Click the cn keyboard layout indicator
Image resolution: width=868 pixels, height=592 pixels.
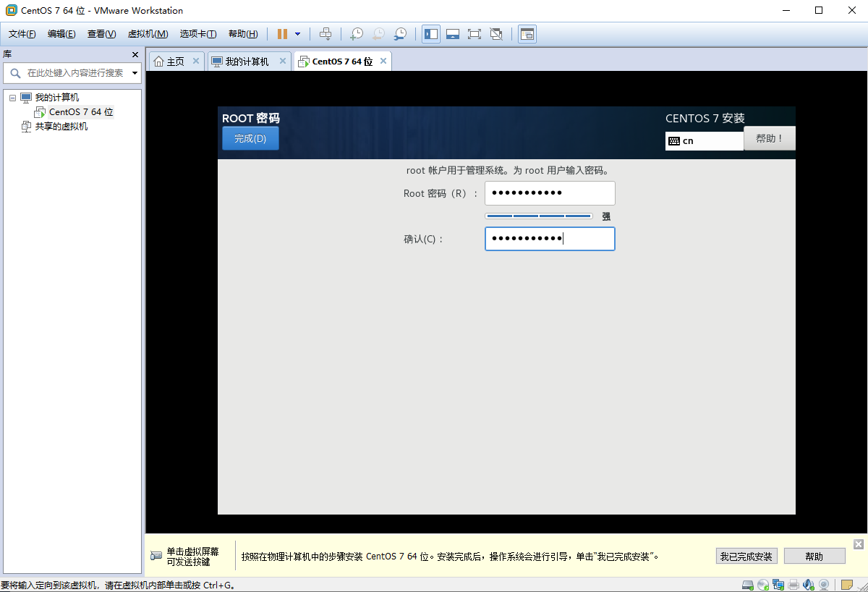705,141
